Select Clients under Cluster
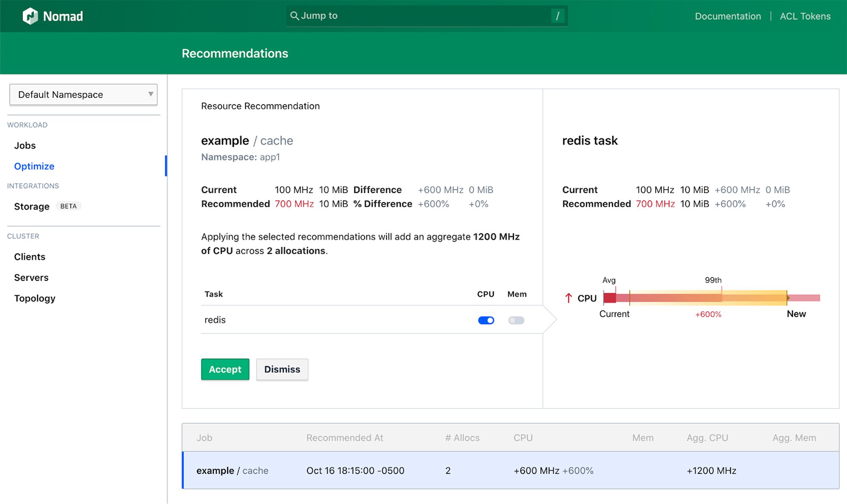847x504 pixels. 29,256
